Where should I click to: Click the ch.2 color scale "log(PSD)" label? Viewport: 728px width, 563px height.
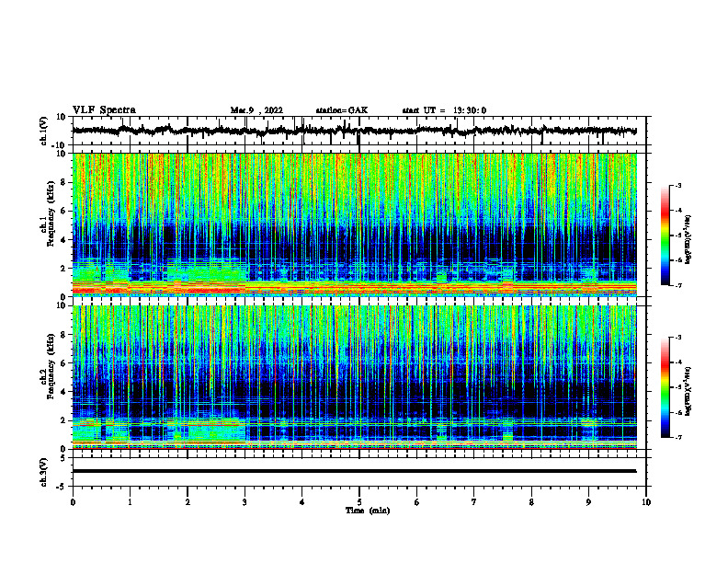click(688, 391)
